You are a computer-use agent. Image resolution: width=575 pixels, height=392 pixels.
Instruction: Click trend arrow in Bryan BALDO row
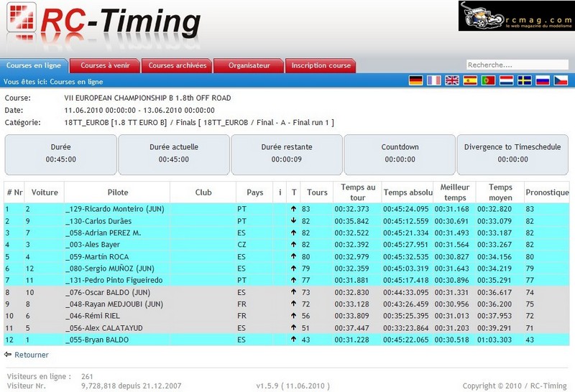tap(293, 340)
